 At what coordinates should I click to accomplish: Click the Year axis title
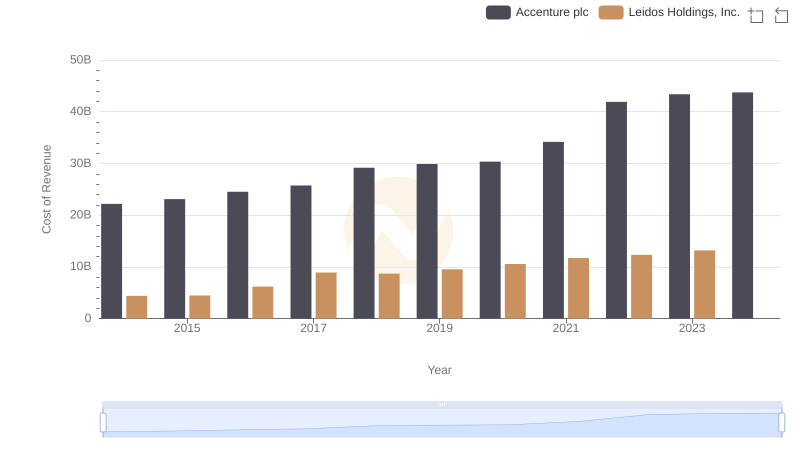pyautogui.click(x=439, y=370)
